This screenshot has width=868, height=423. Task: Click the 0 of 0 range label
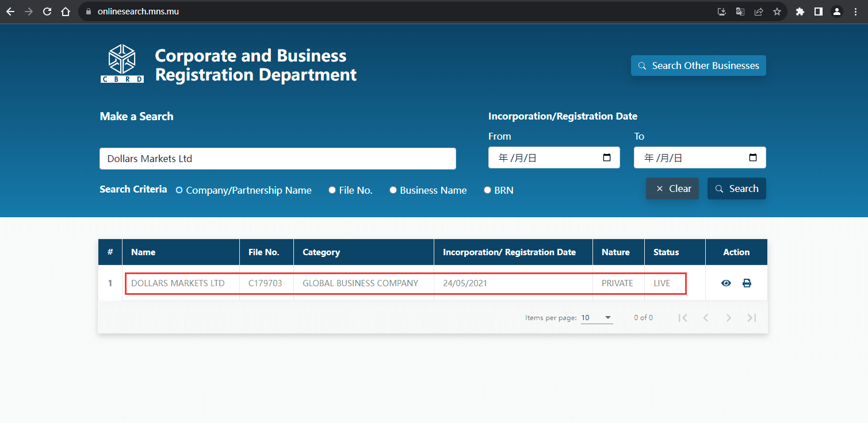pyautogui.click(x=643, y=318)
